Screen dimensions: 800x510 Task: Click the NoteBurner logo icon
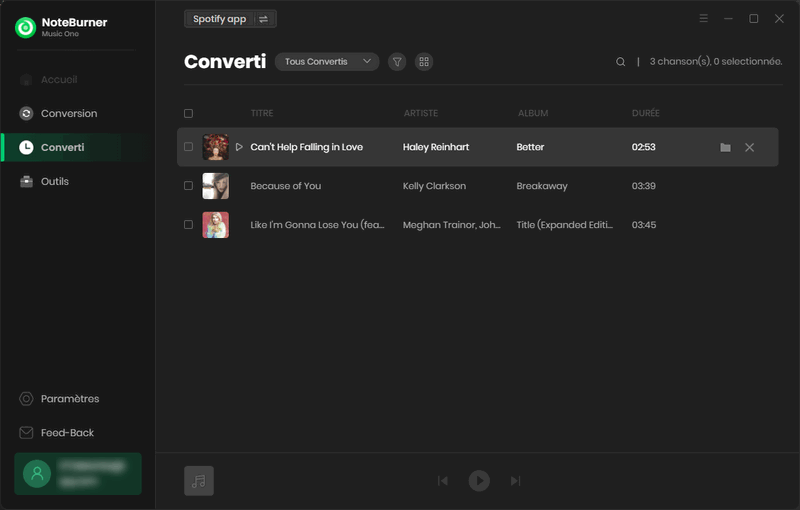26,28
